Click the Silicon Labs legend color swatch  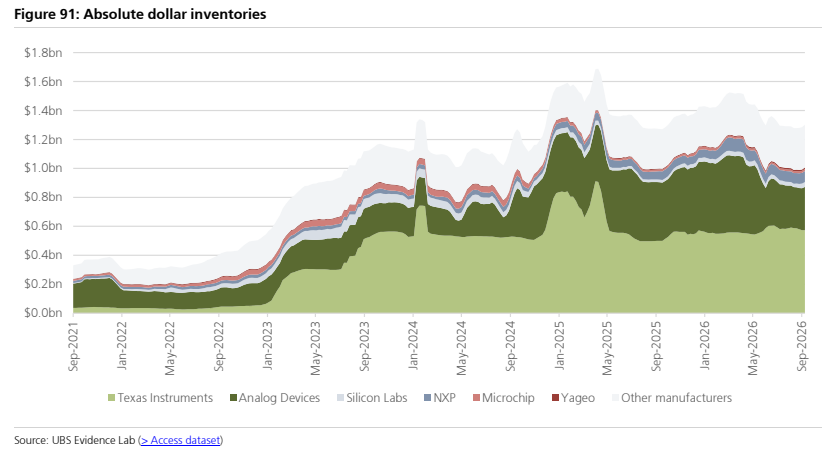(341, 398)
